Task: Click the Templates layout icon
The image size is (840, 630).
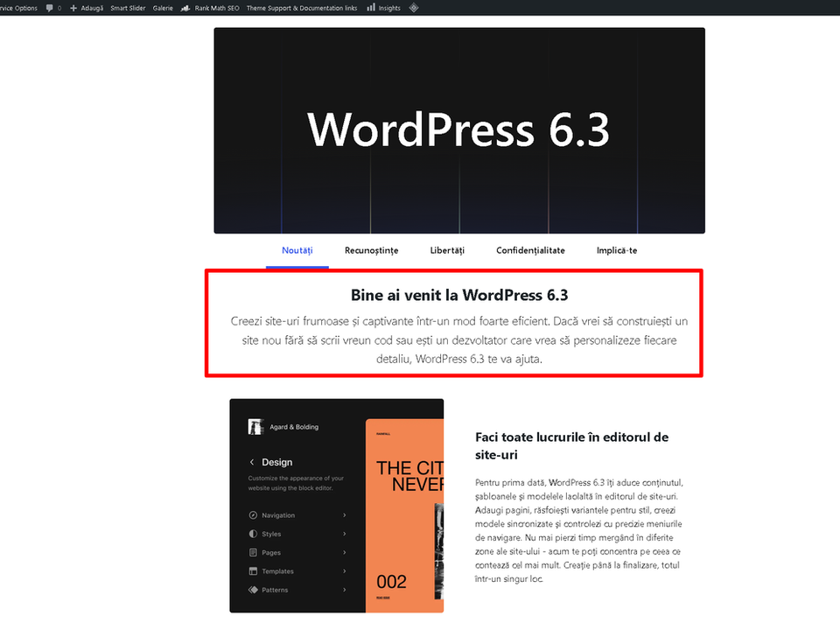Action: 253,571
